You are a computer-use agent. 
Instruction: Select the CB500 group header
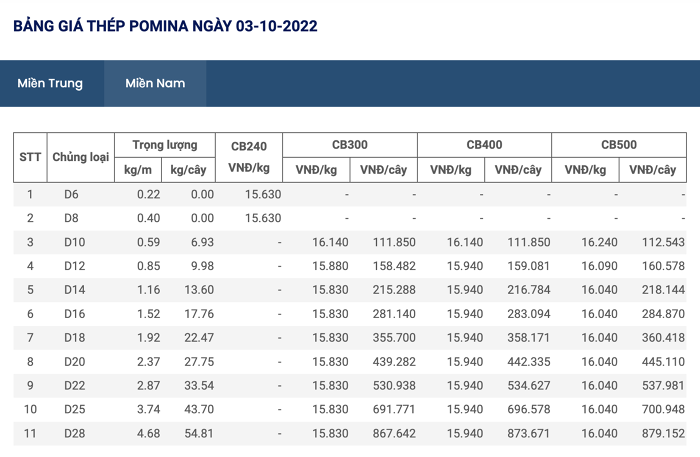pyautogui.click(x=619, y=145)
